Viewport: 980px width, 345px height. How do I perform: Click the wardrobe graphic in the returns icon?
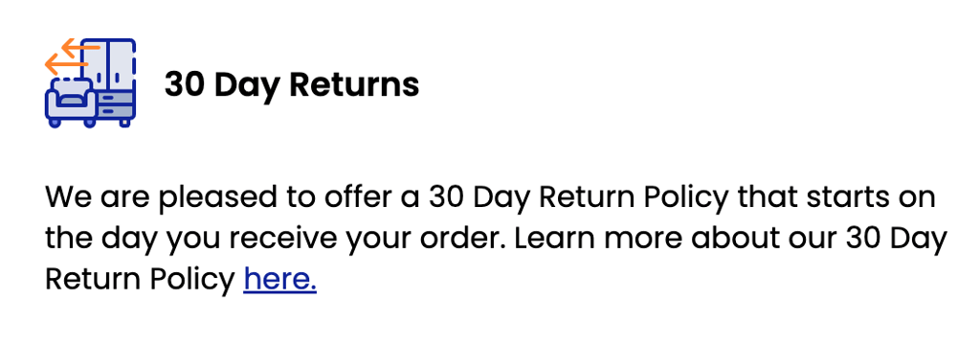[110, 64]
